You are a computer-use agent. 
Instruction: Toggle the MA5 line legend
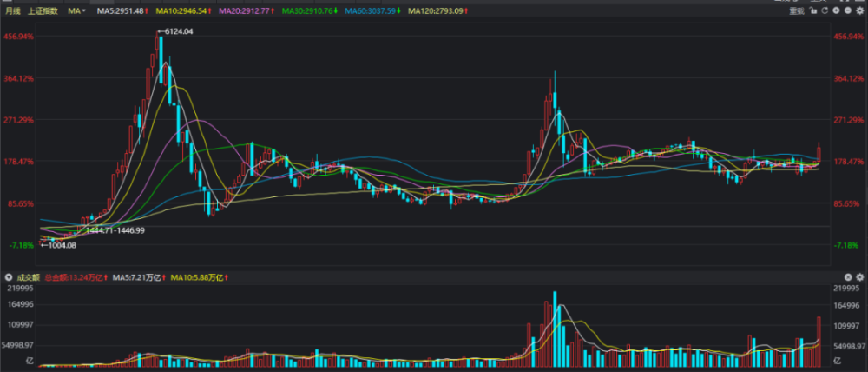coord(122,10)
